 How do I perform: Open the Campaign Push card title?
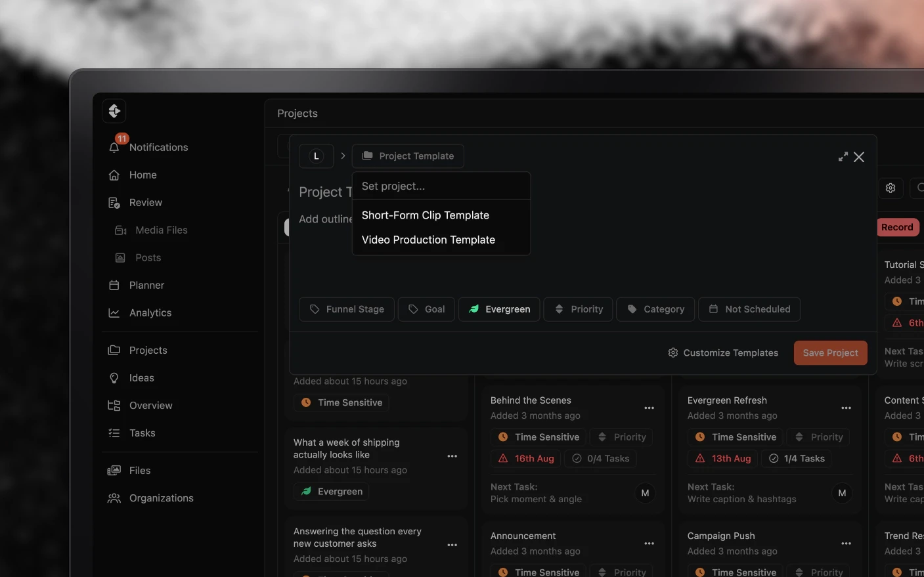[721, 536]
